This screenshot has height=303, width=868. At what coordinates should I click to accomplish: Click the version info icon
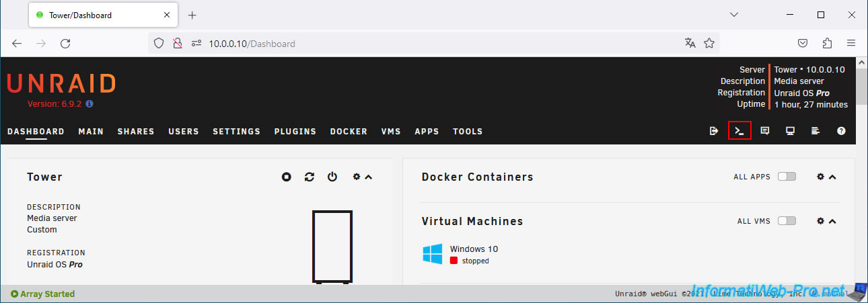coord(89,104)
